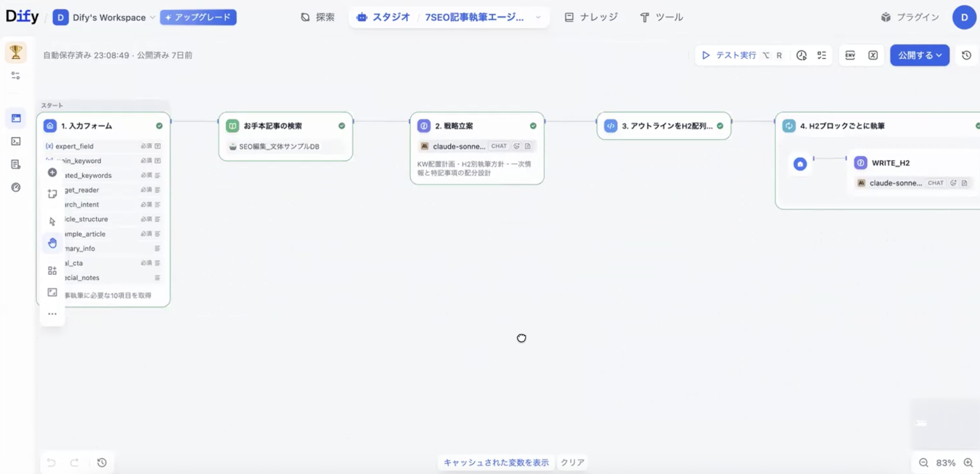Open the logs and annotations sidebar icon
The width and height of the screenshot is (980, 474).
(16, 164)
